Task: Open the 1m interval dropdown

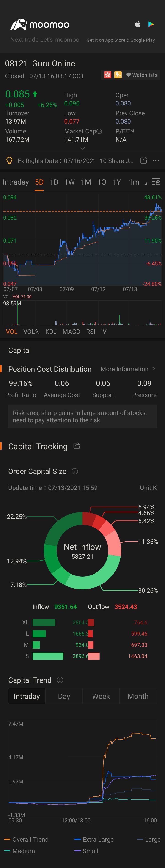Action: point(138,182)
